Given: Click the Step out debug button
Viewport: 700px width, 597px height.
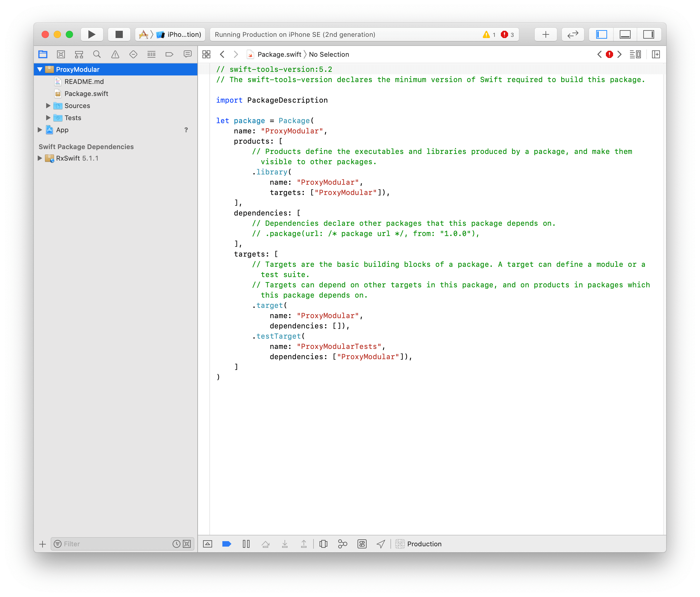Looking at the screenshot, I should (304, 544).
